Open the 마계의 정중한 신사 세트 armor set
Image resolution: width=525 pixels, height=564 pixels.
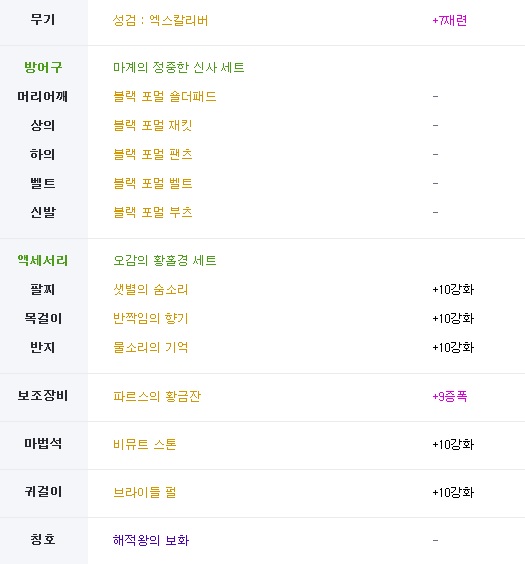pyautogui.click(x=179, y=67)
